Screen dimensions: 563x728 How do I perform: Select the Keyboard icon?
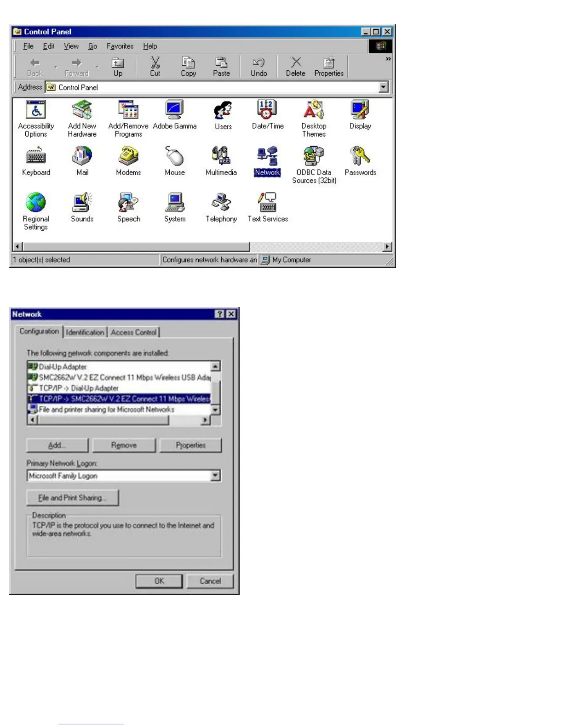click(x=36, y=161)
